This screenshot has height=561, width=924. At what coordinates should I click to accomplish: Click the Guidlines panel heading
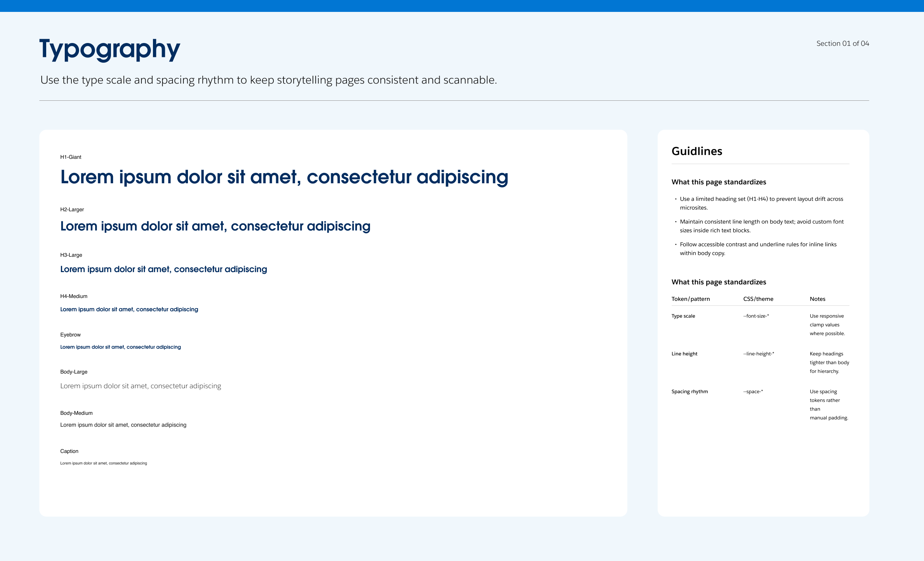point(697,151)
